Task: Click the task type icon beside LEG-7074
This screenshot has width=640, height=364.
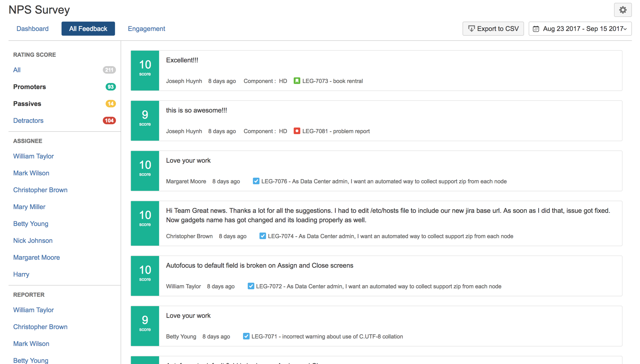Action: point(262,236)
